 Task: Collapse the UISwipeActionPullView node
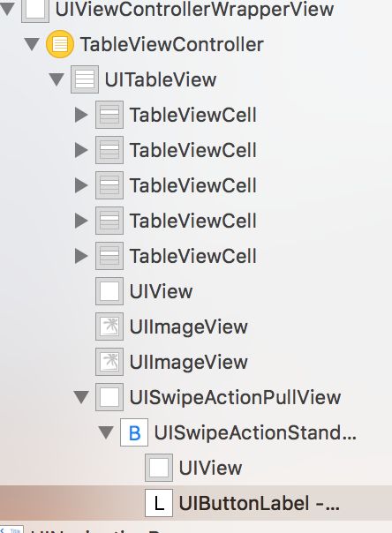click(x=81, y=397)
